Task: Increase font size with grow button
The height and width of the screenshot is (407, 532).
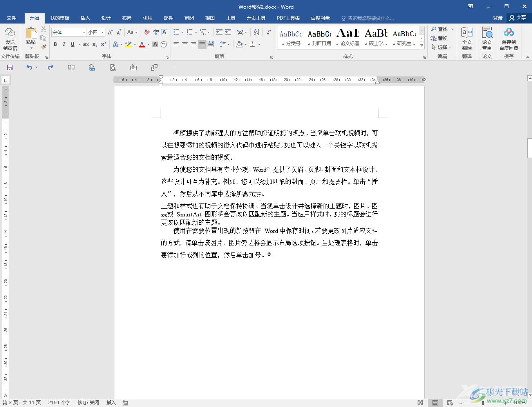Action: click(x=110, y=32)
